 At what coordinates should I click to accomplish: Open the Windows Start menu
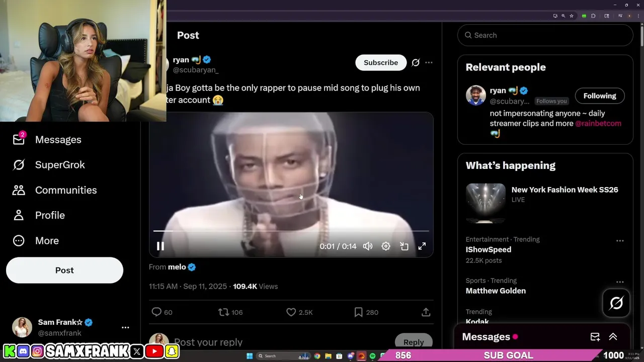click(250, 356)
